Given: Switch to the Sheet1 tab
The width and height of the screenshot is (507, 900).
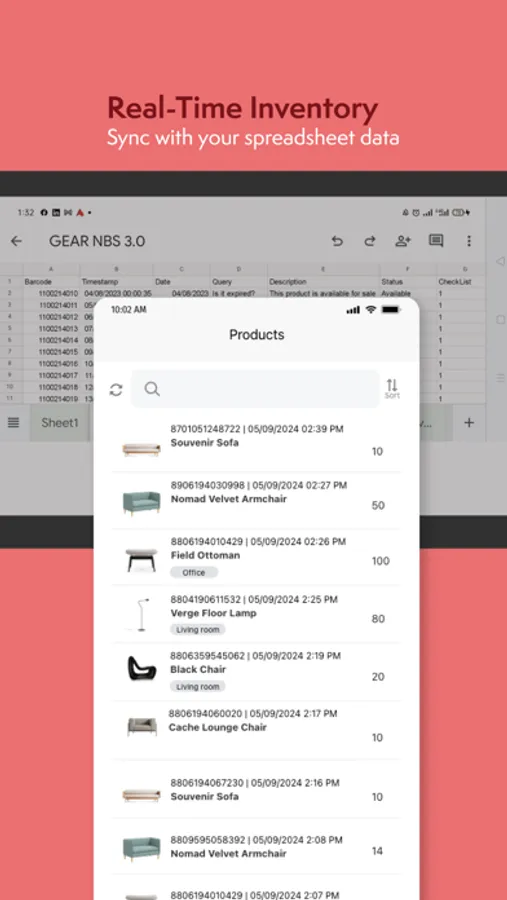Looking at the screenshot, I should coord(60,423).
